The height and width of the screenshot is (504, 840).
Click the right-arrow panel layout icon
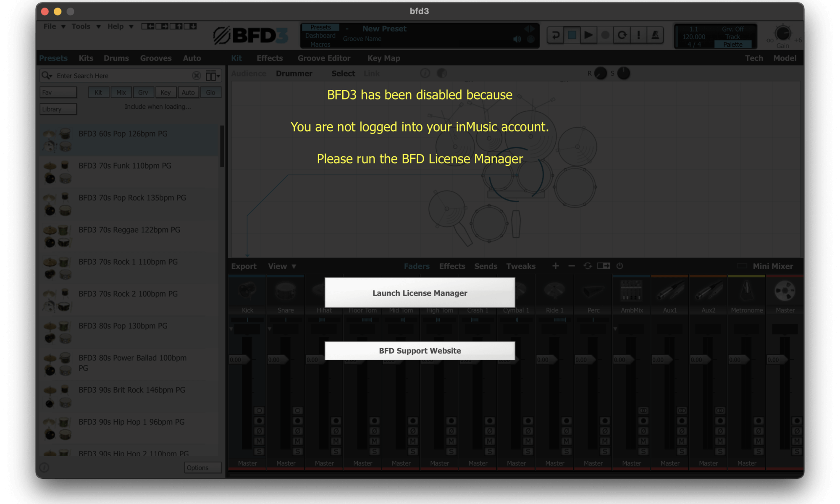pos(162,26)
